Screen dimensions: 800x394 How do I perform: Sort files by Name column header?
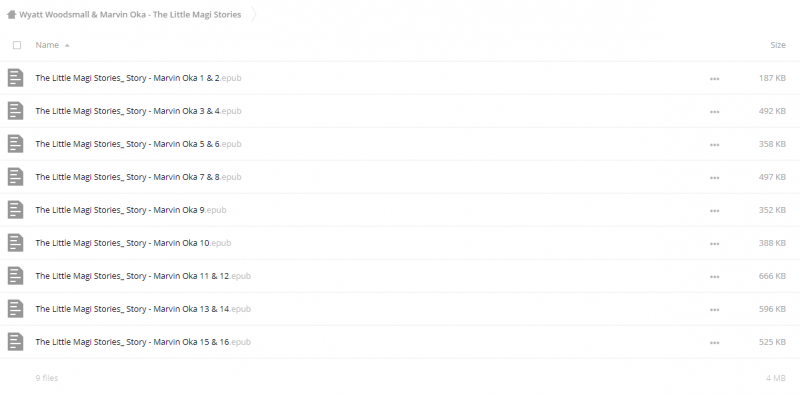47,45
